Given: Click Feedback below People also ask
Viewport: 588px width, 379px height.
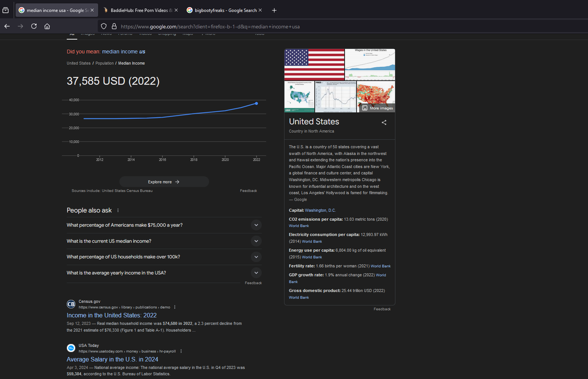Looking at the screenshot, I should tap(253, 283).
